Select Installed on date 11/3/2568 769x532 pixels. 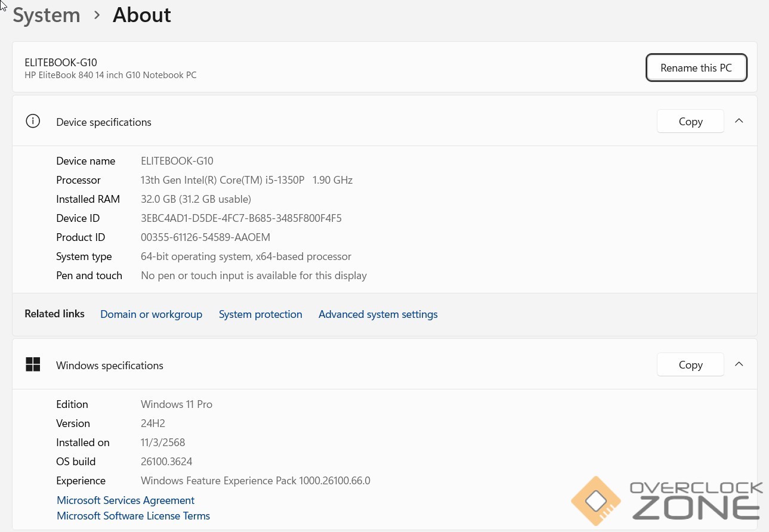coord(163,443)
